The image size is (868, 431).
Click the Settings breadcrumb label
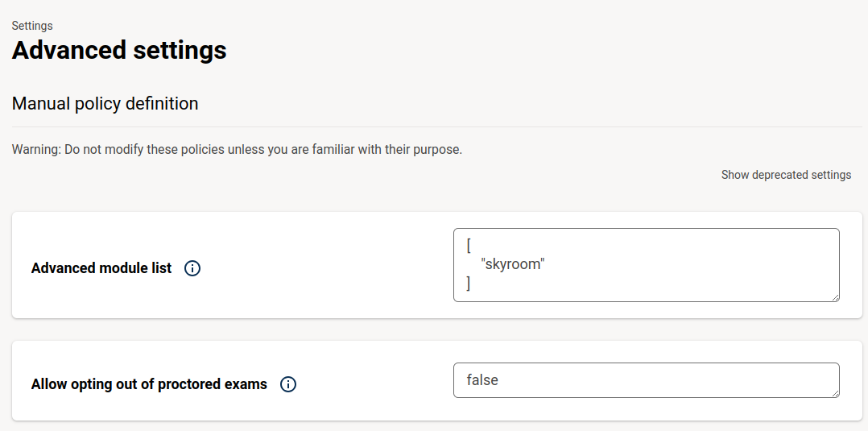pyautogui.click(x=32, y=26)
